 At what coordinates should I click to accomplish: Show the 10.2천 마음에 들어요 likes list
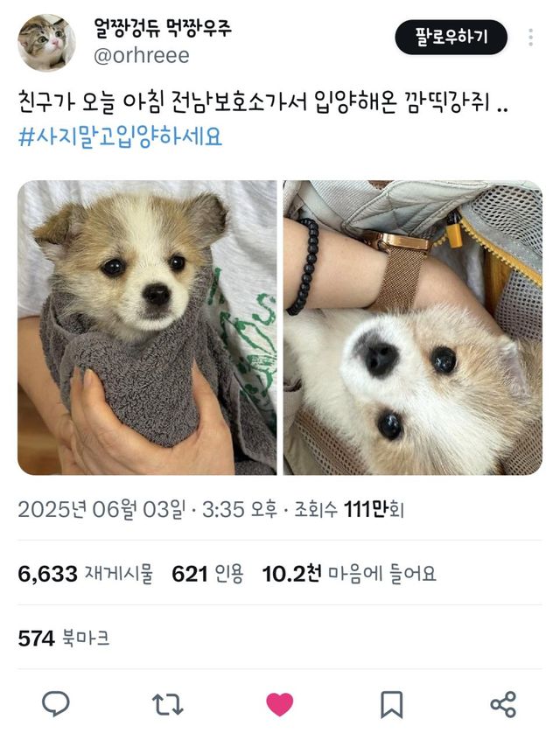point(349,574)
